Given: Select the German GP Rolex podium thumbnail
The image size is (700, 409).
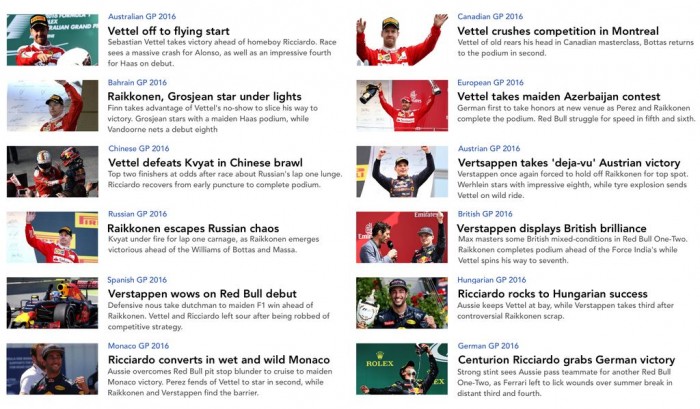Looking at the screenshot, I should [402, 369].
